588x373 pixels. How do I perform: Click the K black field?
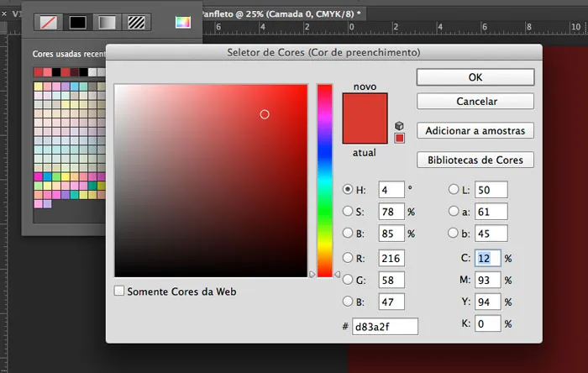pyautogui.click(x=488, y=323)
